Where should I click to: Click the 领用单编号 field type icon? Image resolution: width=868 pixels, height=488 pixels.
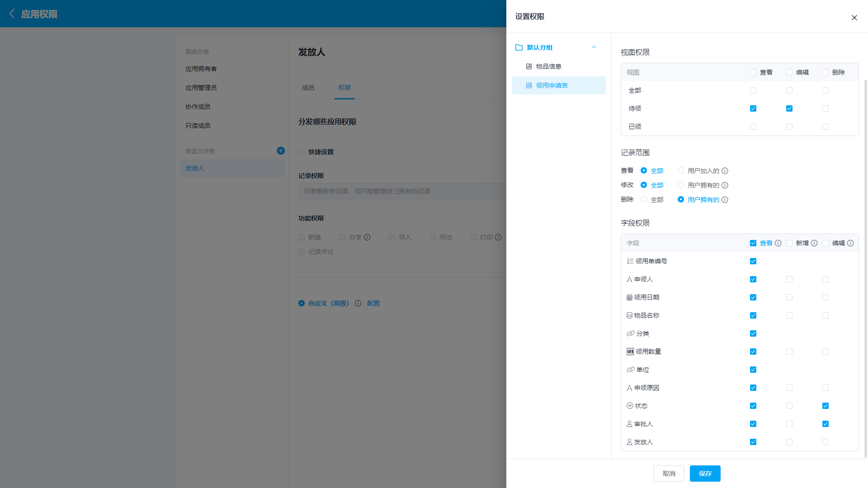point(630,261)
